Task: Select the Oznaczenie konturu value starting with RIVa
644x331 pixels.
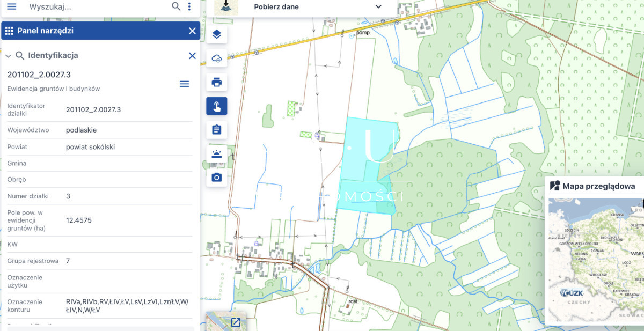Action: 128,306
